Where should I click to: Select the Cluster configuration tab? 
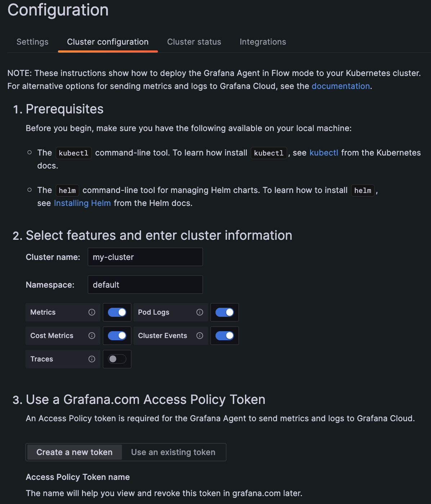[108, 42]
